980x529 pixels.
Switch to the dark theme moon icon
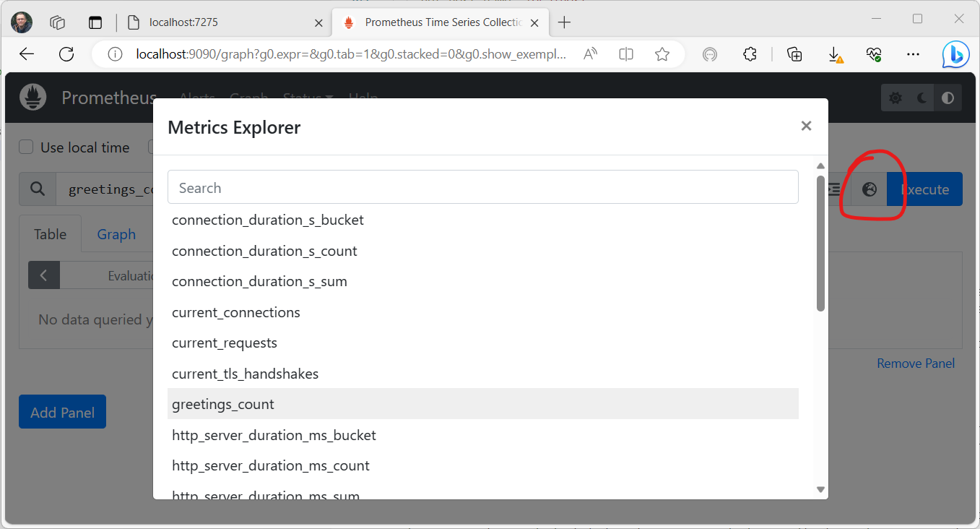922,98
